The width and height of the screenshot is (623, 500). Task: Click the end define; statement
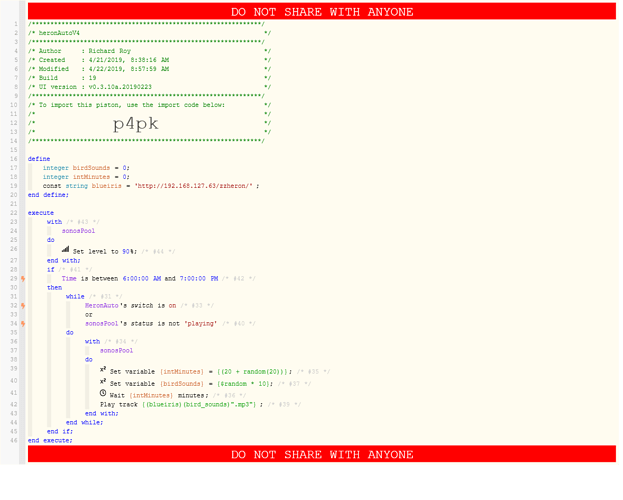tap(48, 195)
